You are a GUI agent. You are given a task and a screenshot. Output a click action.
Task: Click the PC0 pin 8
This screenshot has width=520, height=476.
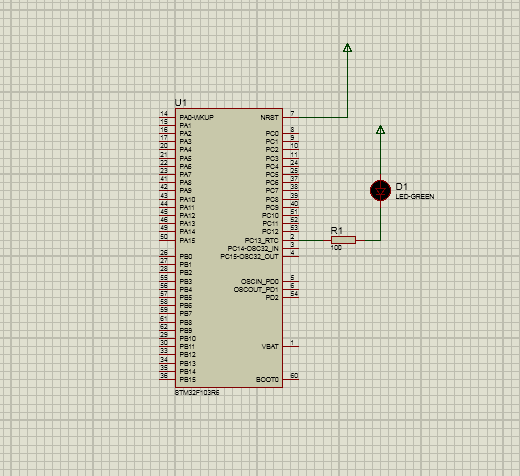(291, 133)
